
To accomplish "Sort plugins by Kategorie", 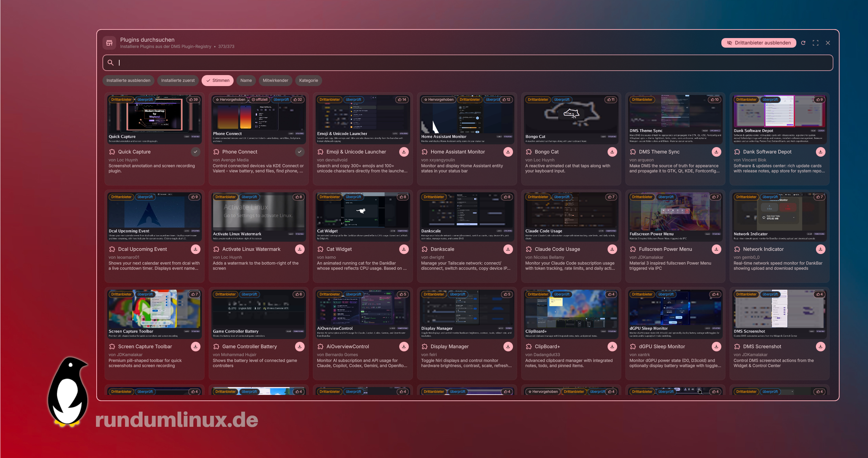I will [x=308, y=81].
